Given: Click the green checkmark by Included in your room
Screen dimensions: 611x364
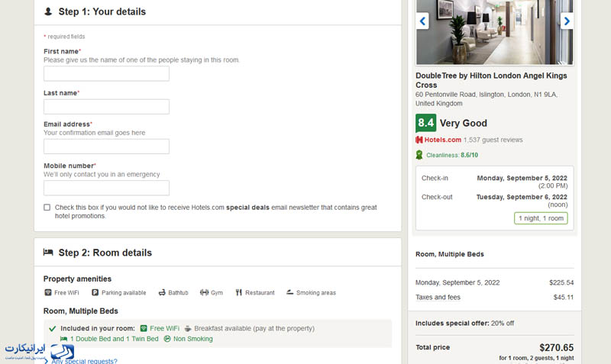Looking at the screenshot, I should [x=52, y=329].
